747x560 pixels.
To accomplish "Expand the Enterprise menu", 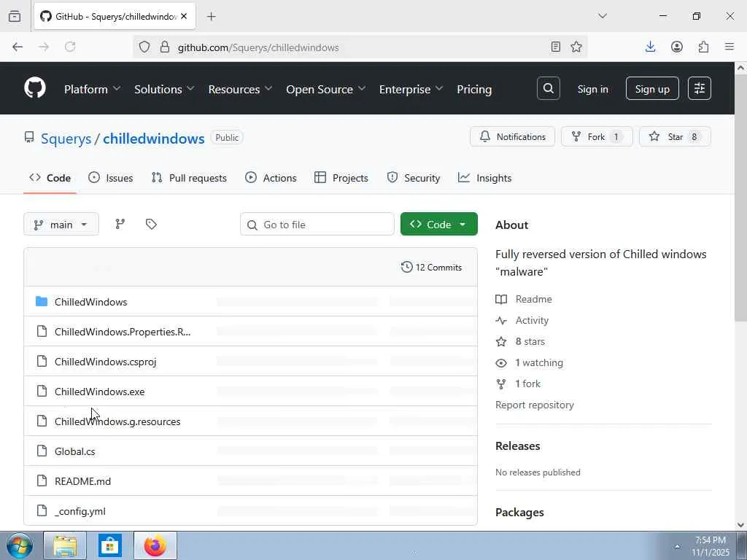I will [x=411, y=89].
